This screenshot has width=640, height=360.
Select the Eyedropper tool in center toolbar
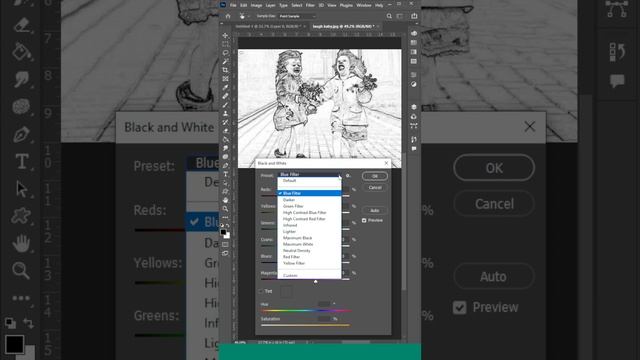(225, 87)
